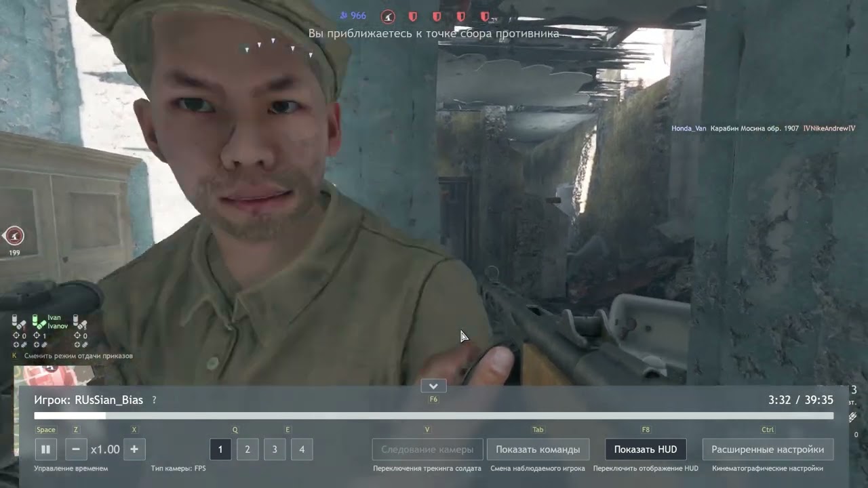Click player name RUsSian_Bias

(x=108, y=400)
